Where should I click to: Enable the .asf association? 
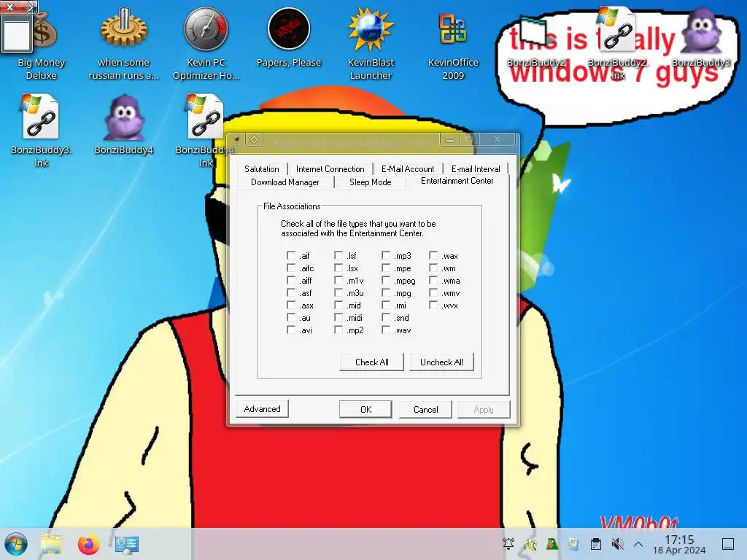[290, 293]
